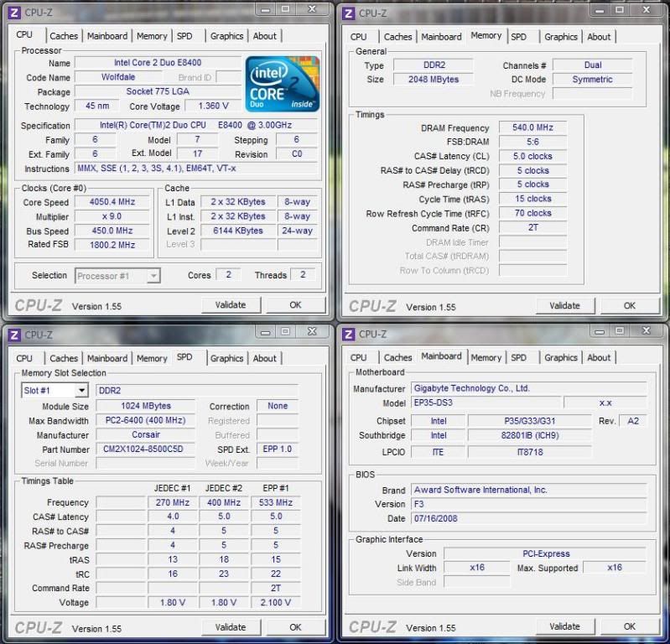Click Validate in the Memory window
The image size is (670, 644).
pos(565,306)
